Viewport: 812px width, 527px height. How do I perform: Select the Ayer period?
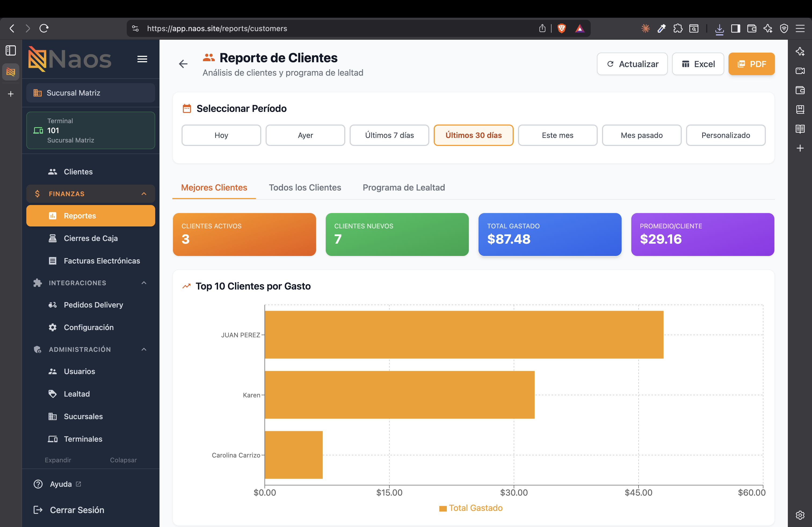click(x=305, y=135)
